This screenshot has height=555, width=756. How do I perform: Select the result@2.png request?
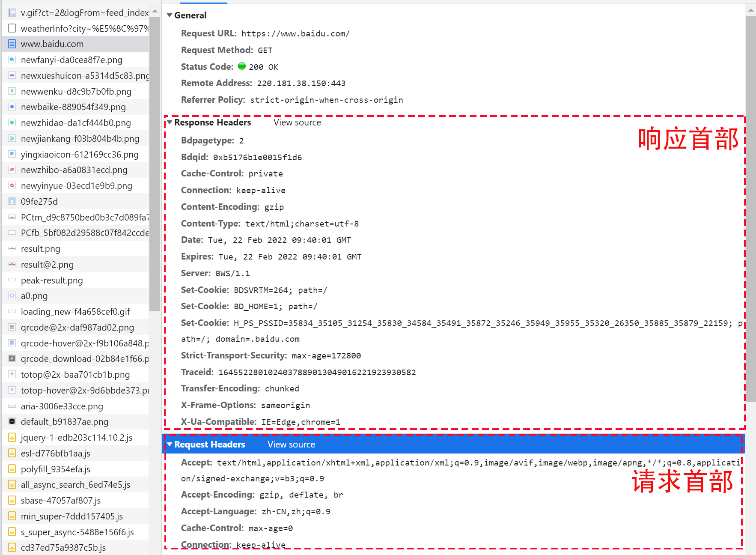[76, 264]
